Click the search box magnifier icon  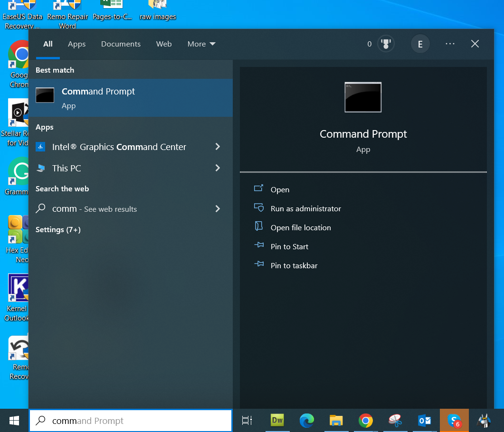[x=40, y=421]
